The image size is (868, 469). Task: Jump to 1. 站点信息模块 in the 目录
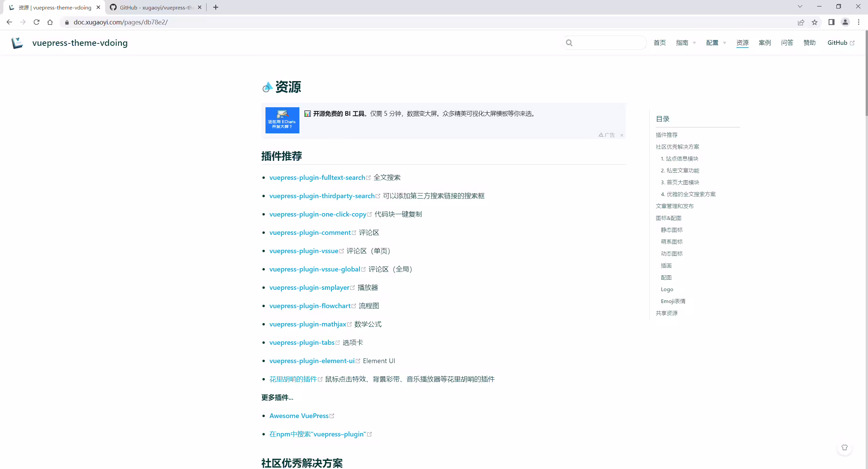coord(679,158)
